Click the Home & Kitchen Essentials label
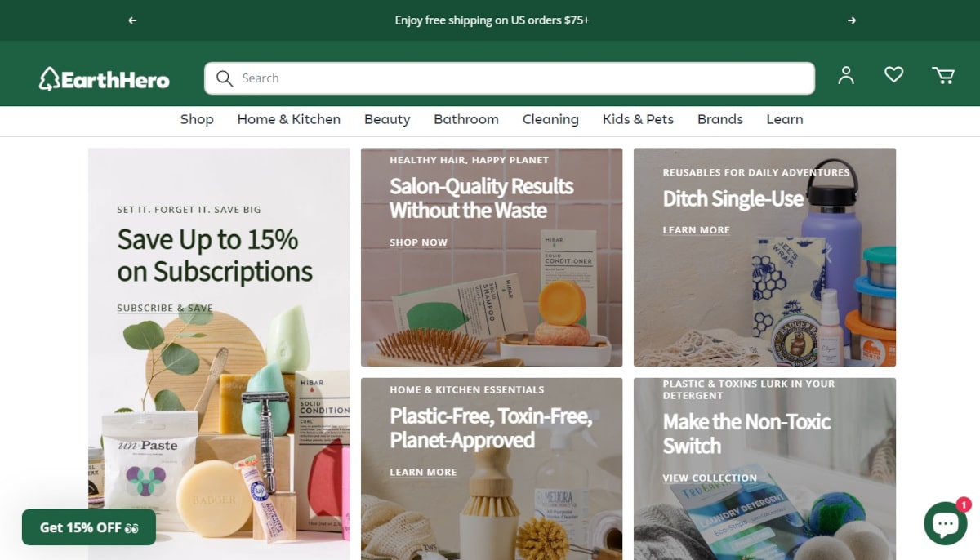Image resolution: width=980 pixels, height=560 pixels. [467, 389]
